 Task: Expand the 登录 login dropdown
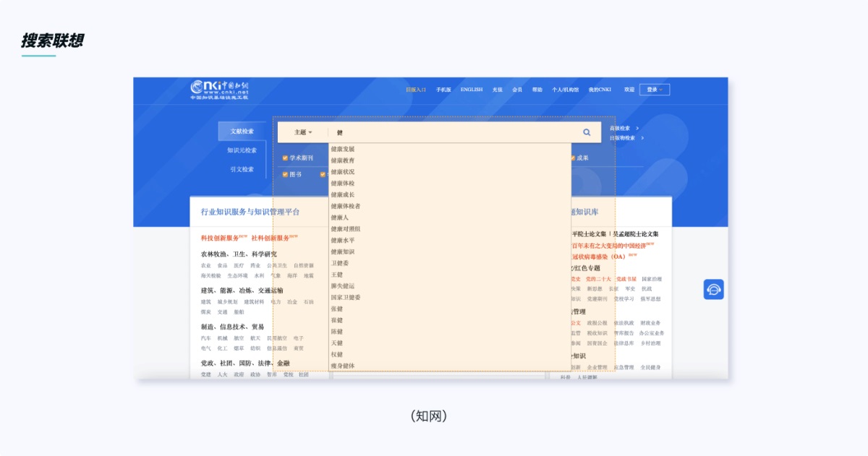pos(655,90)
